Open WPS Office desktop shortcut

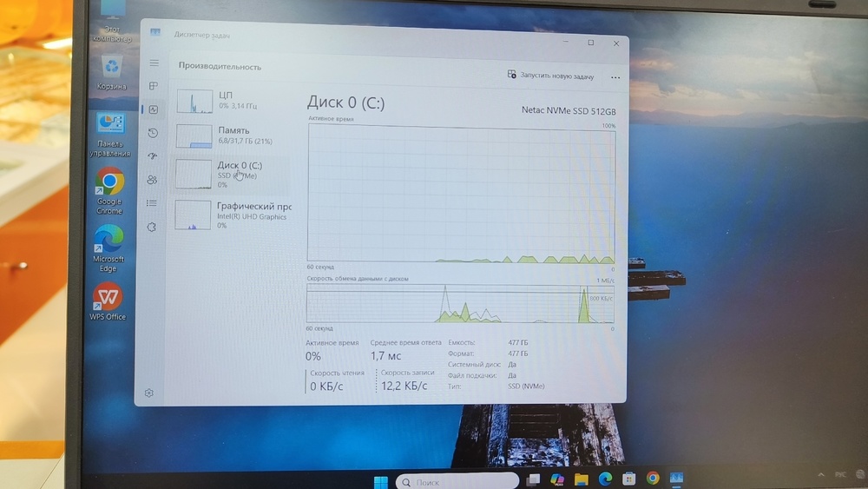pos(108,301)
